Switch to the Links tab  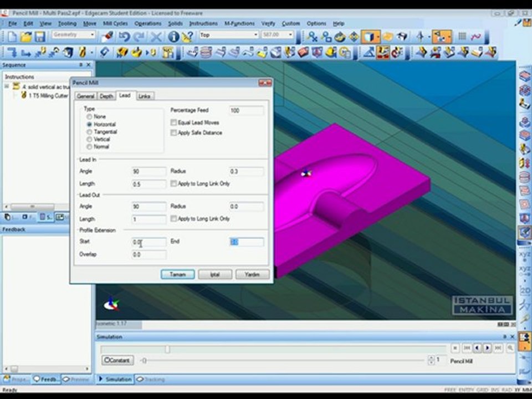(x=144, y=96)
